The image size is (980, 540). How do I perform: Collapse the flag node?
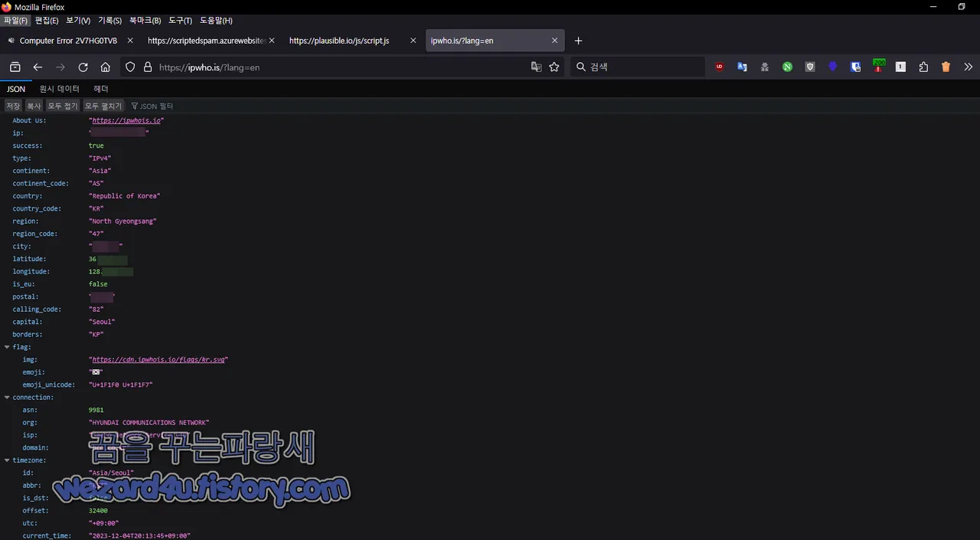[x=7, y=347]
